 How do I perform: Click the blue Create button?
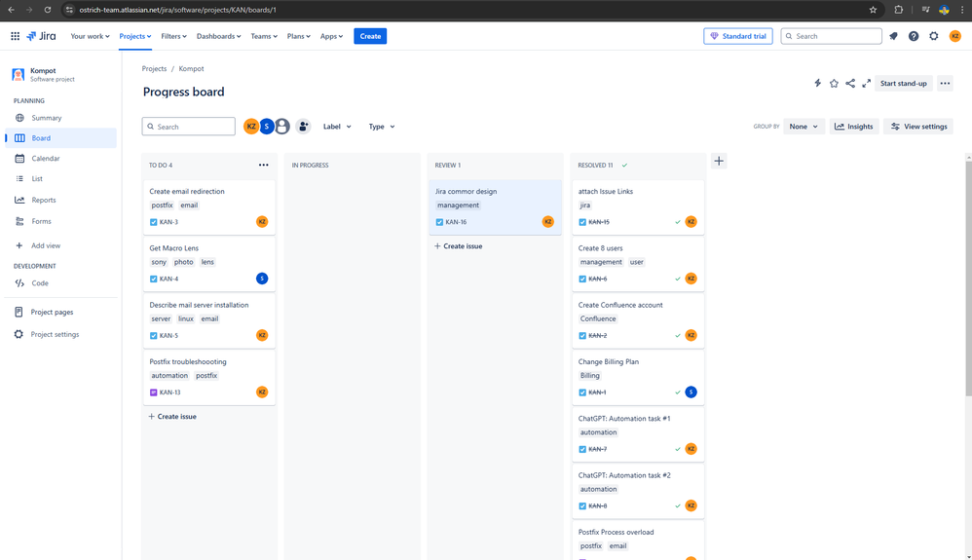[x=370, y=36]
